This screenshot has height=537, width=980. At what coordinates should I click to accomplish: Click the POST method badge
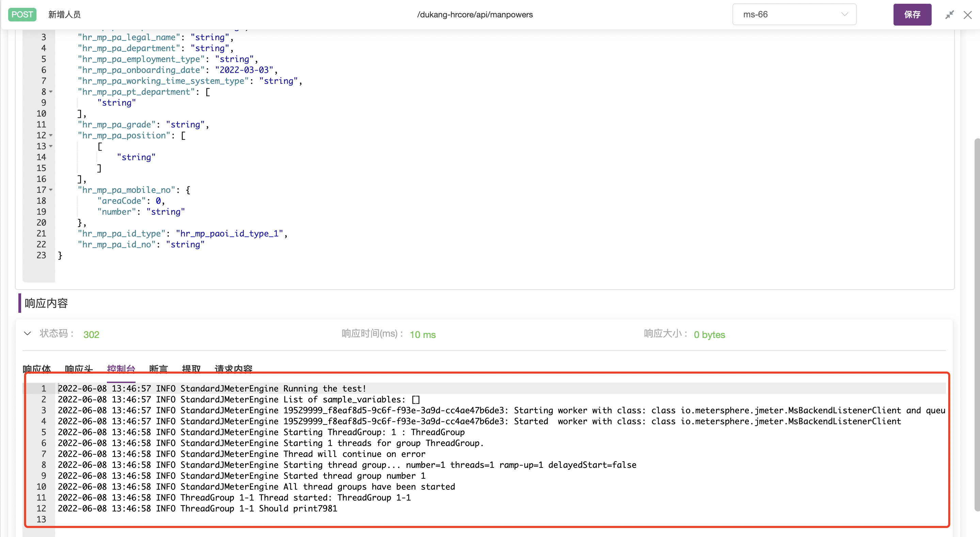point(22,14)
